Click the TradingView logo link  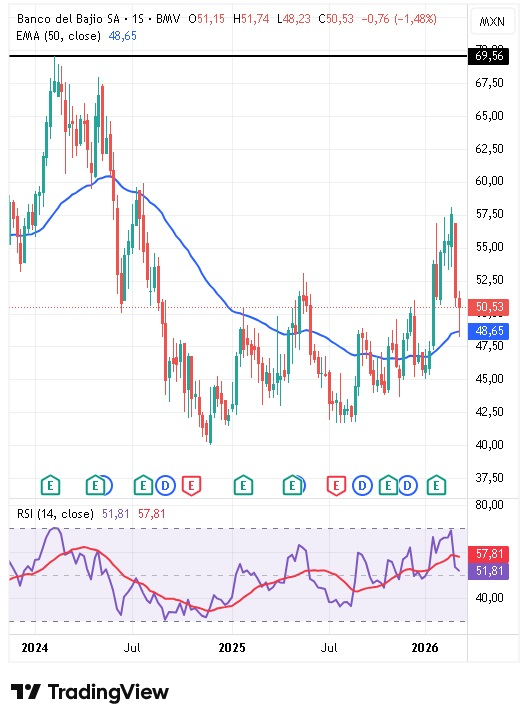click(x=90, y=692)
